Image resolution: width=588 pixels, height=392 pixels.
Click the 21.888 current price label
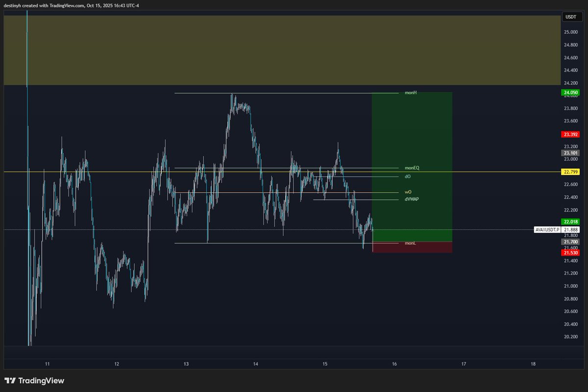(571, 230)
